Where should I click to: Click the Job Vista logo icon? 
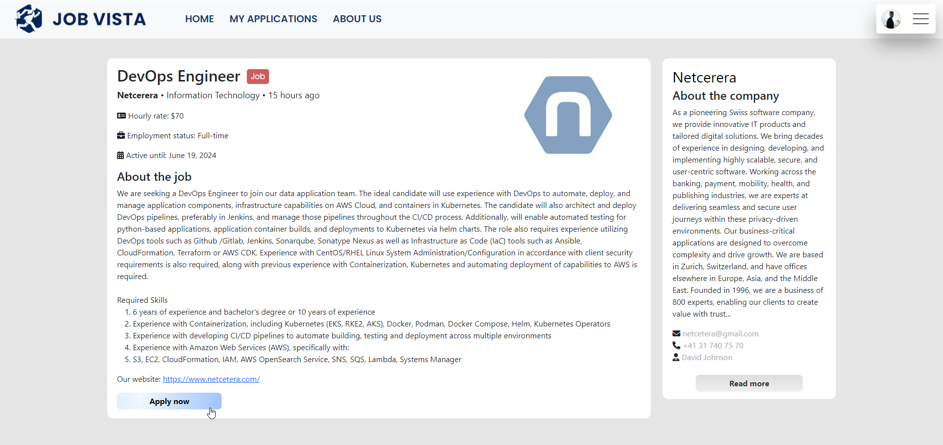[x=29, y=19]
